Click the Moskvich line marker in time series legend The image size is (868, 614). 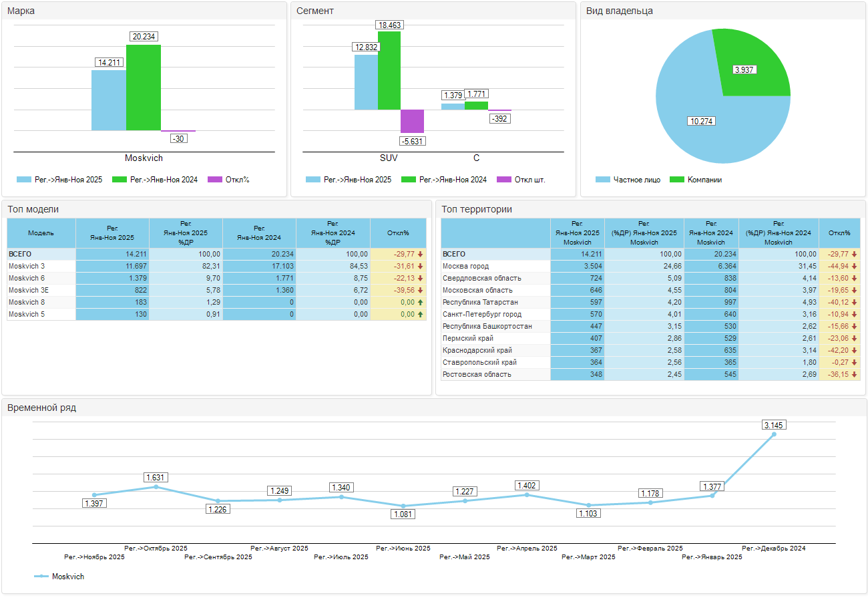[41, 576]
